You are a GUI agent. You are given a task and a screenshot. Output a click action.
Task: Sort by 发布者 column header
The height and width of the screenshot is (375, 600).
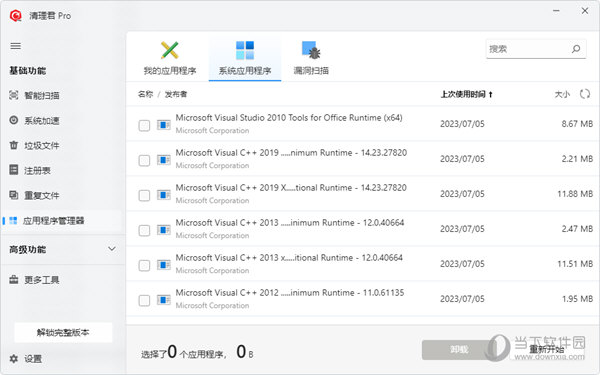click(x=176, y=94)
